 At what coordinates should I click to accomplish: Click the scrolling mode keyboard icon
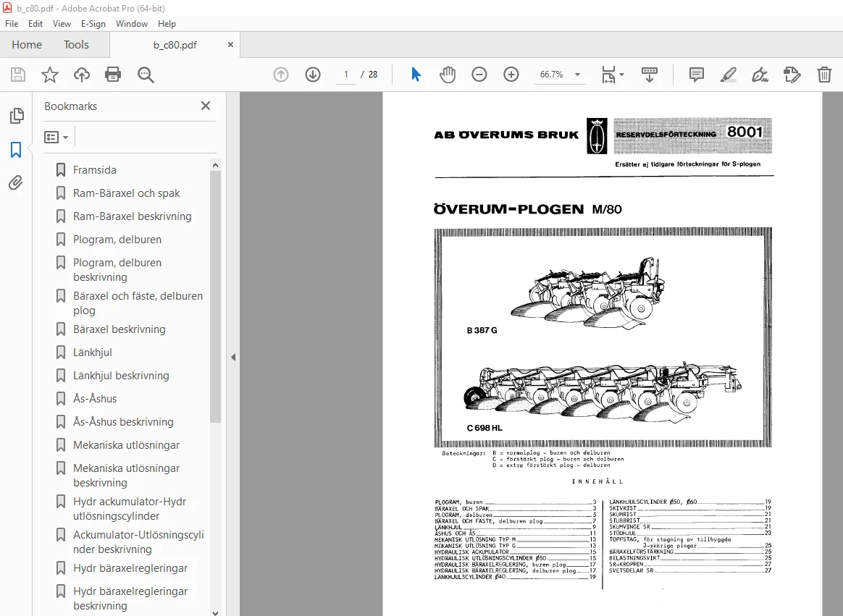click(x=650, y=75)
